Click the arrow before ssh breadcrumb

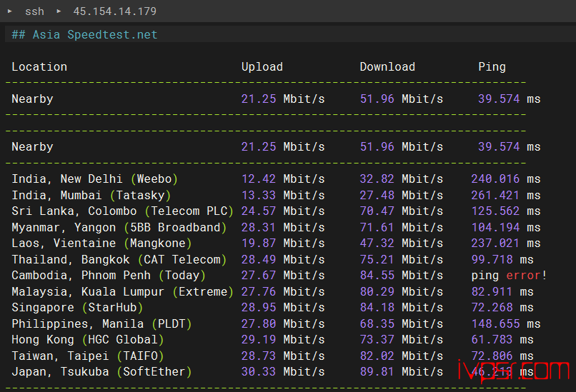click(8, 11)
